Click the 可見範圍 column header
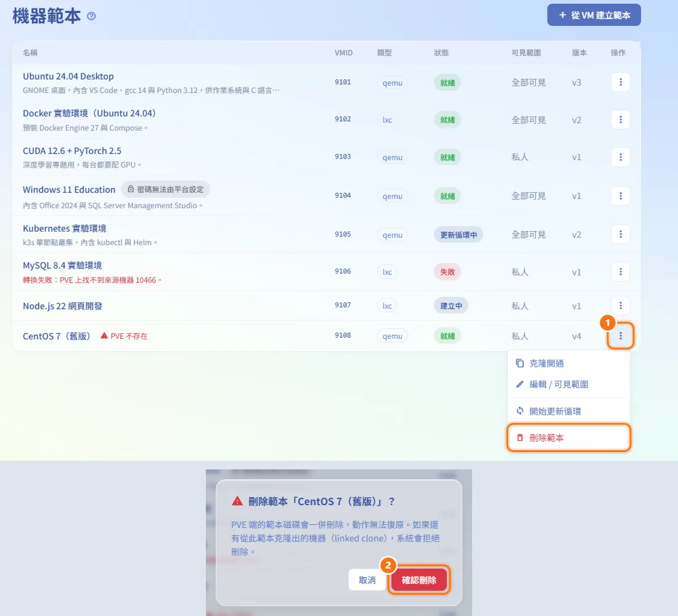Viewport: 678px width, 616px height. [x=526, y=53]
